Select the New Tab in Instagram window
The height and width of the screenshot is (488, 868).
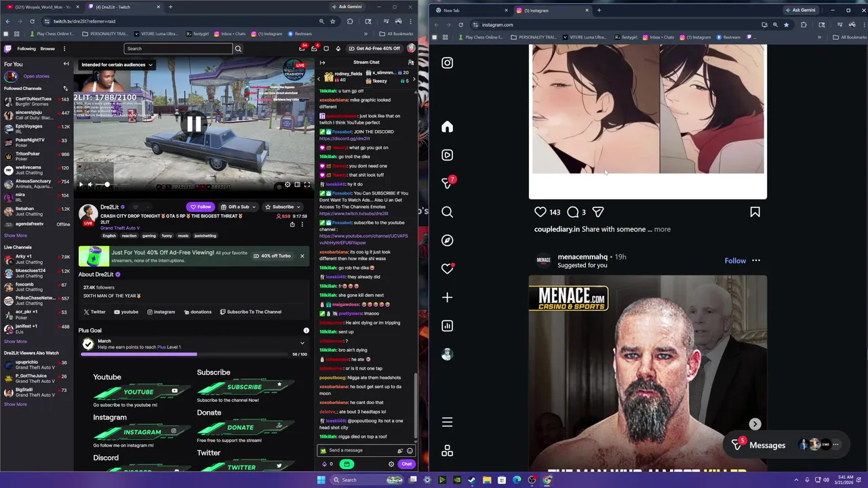(x=471, y=10)
